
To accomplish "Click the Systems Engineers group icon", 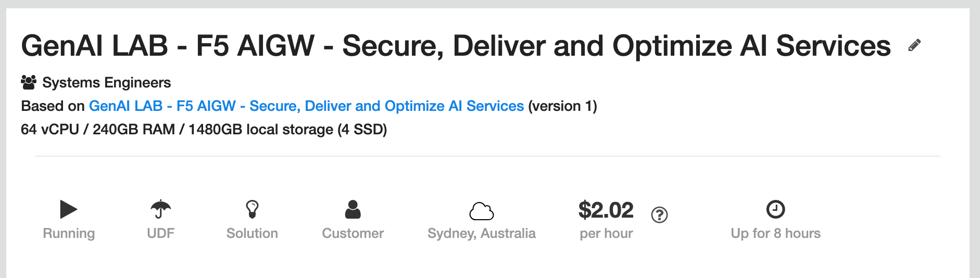I will point(29,82).
